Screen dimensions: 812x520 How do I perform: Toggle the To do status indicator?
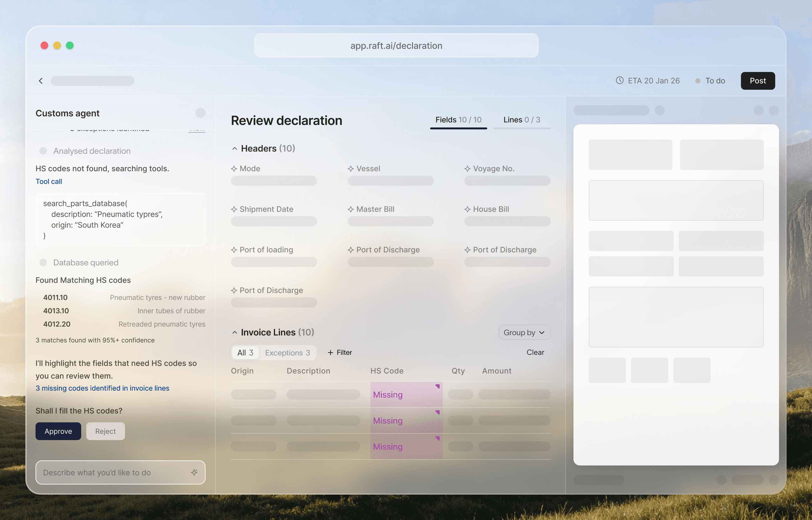(710, 81)
